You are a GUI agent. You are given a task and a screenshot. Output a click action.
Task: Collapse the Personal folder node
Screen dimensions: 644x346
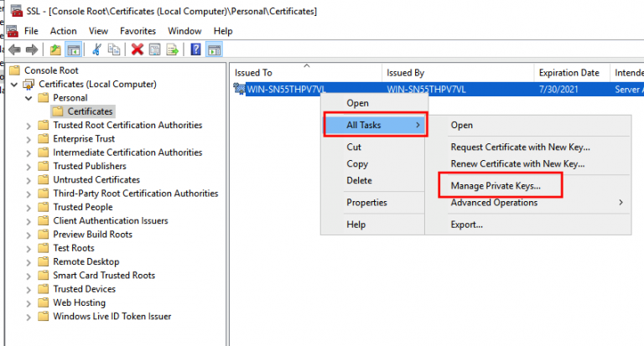tap(29, 98)
